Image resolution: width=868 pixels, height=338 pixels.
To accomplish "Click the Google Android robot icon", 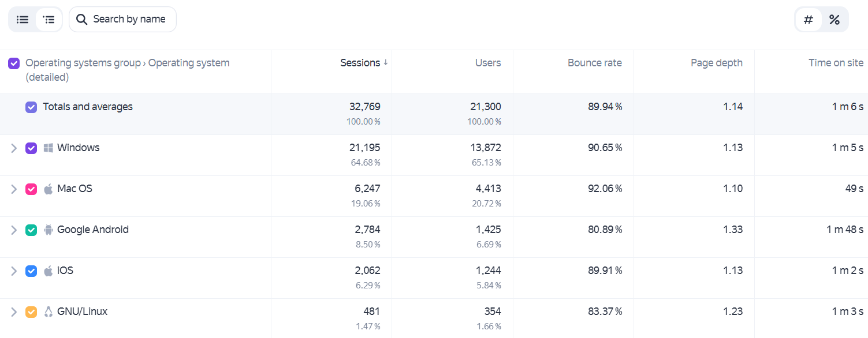I will click(x=49, y=230).
